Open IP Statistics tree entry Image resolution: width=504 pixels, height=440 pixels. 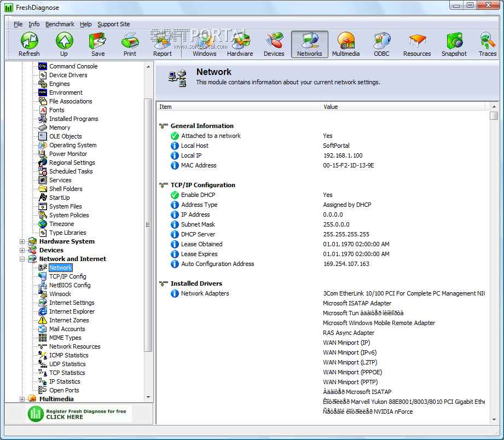click(x=60, y=381)
